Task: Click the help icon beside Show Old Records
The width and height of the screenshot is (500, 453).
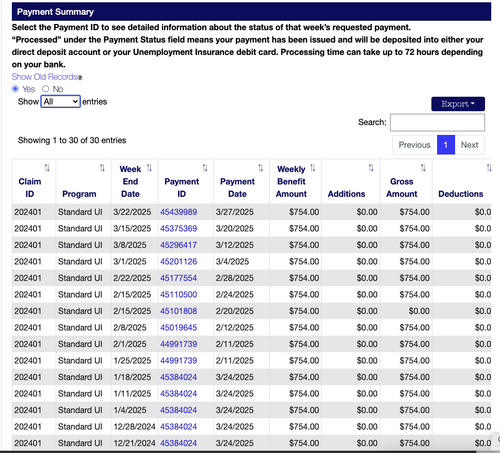Action: tap(80, 78)
